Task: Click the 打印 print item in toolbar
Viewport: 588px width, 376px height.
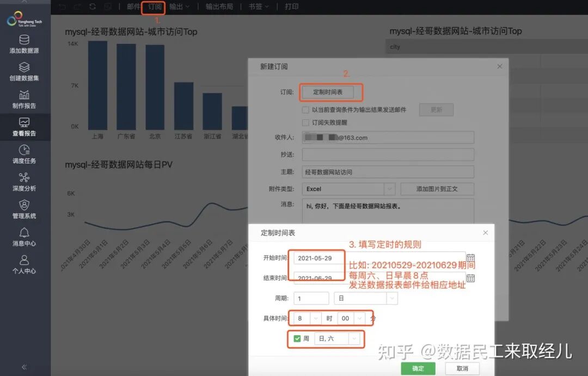Action: (292, 7)
